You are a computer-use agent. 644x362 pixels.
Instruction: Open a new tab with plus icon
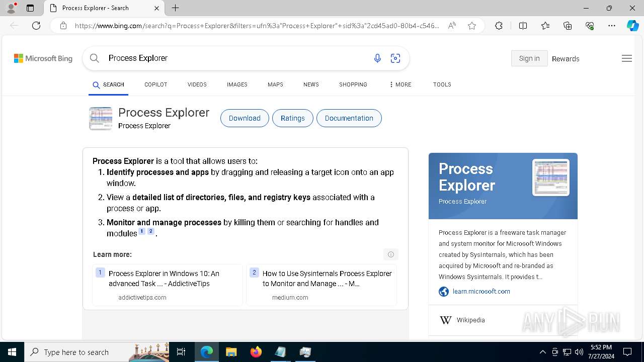(175, 8)
